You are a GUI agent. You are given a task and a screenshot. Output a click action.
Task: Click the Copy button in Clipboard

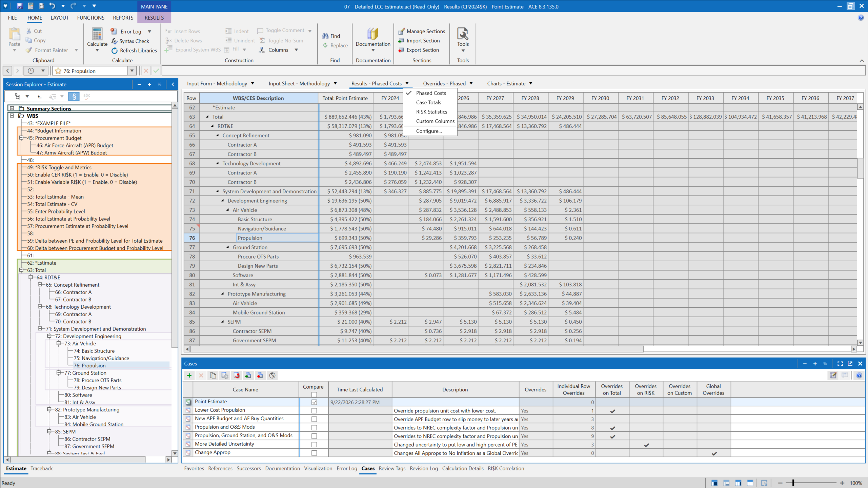(36, 40)
